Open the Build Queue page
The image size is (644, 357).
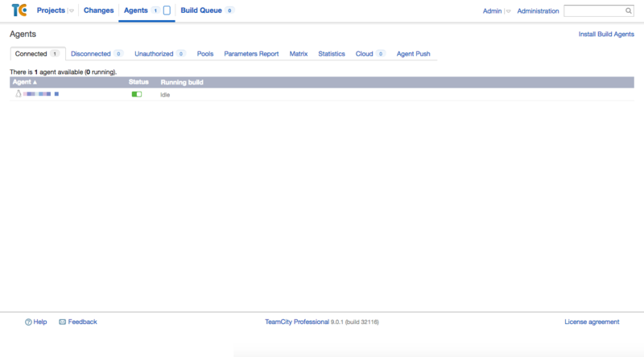tap(201, 10)
